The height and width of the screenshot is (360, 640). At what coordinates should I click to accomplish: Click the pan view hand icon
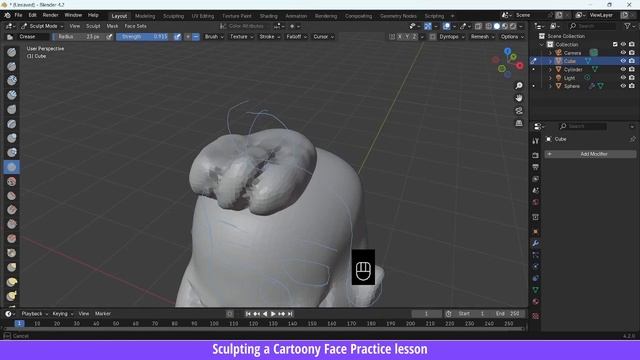click(x=519, y=98)
